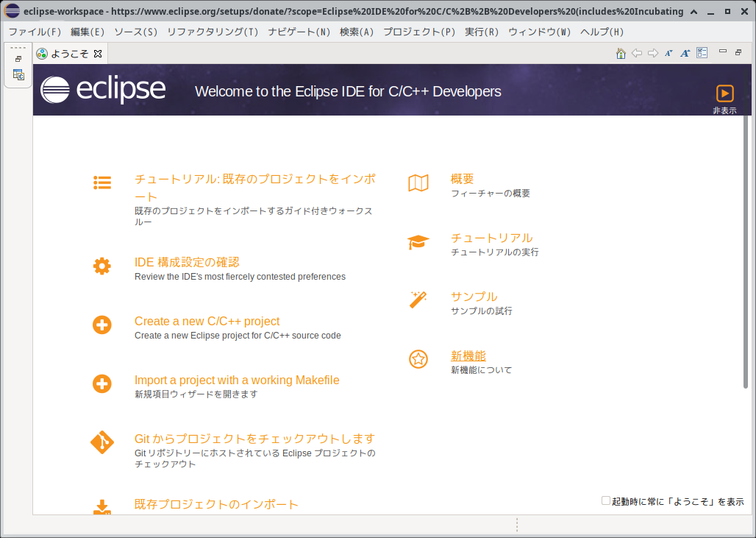
Task: Maximize the welcome view panel
Action: click(738, 52)
